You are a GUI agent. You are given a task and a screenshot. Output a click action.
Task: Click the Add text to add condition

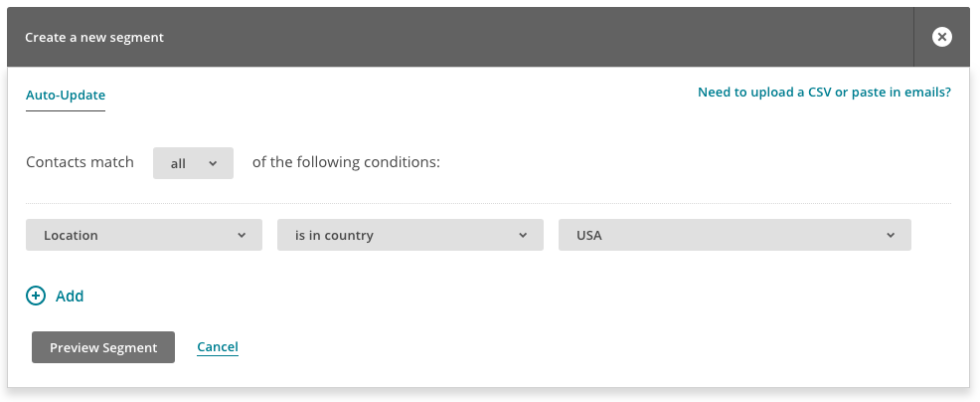point(70,296)
